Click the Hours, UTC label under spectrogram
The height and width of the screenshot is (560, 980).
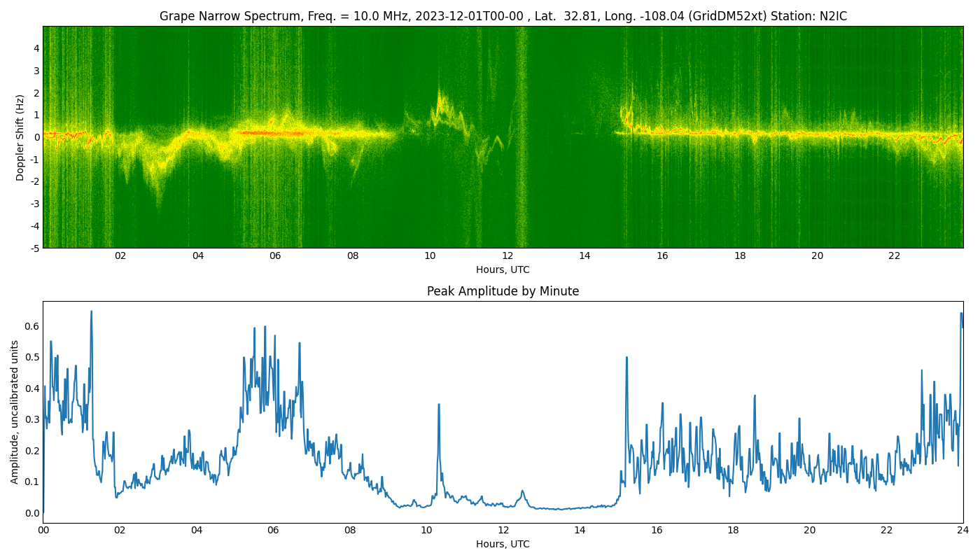pyautogui.click(x=503, y=269)
